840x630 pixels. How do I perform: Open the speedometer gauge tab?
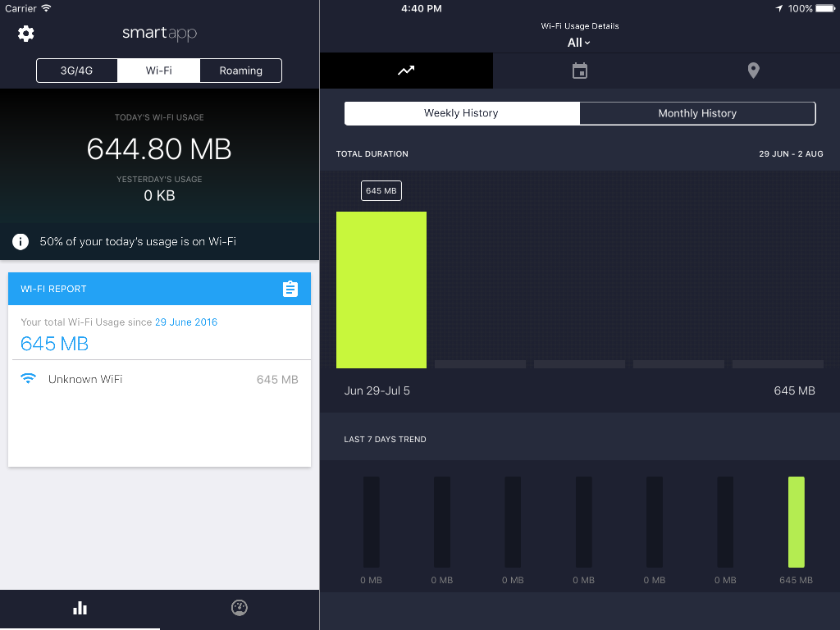pos(239,608)
